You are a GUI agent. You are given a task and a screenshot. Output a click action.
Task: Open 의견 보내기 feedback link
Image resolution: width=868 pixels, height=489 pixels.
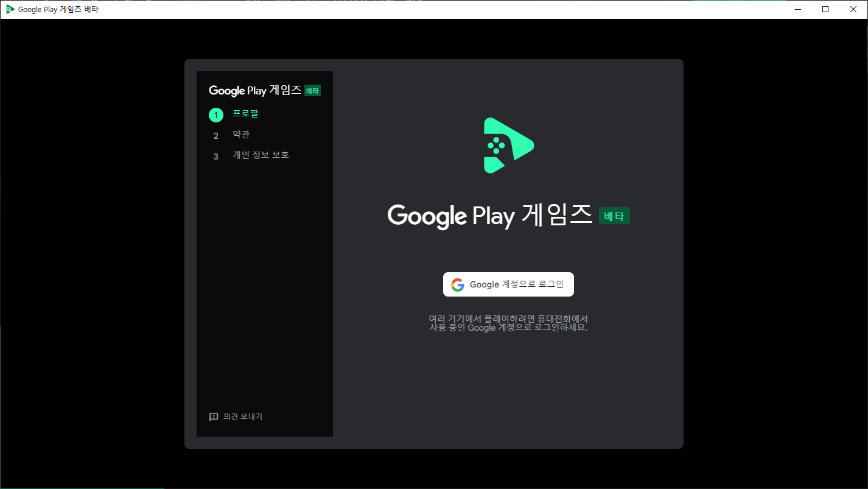[x=236, y=417]
